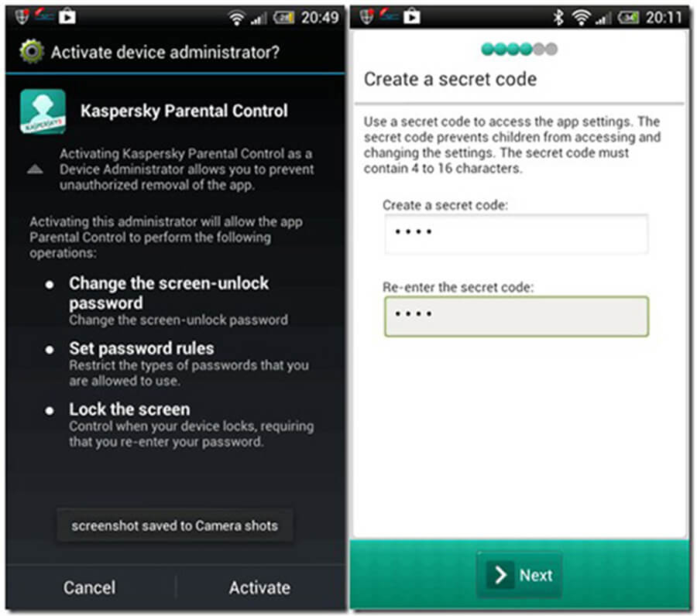Click the settings gear icon beside Activate device administrator

pyautogui.click(x=31, y=52)
